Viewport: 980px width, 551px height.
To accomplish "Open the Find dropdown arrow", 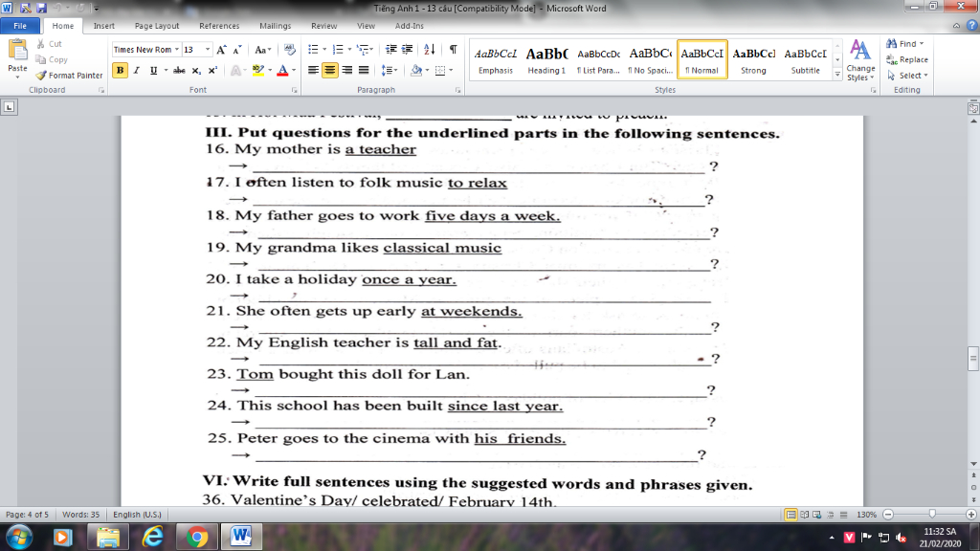I will click(922, 44).
